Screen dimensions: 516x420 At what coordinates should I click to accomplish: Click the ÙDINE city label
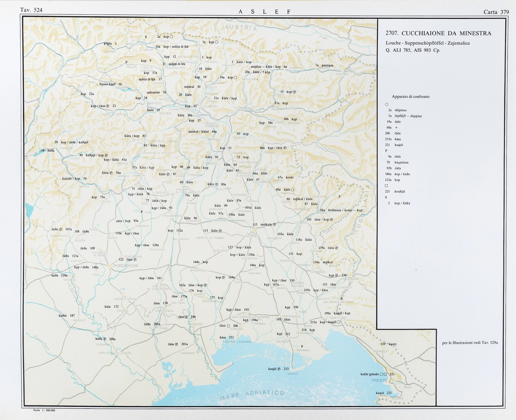[251, 235]
